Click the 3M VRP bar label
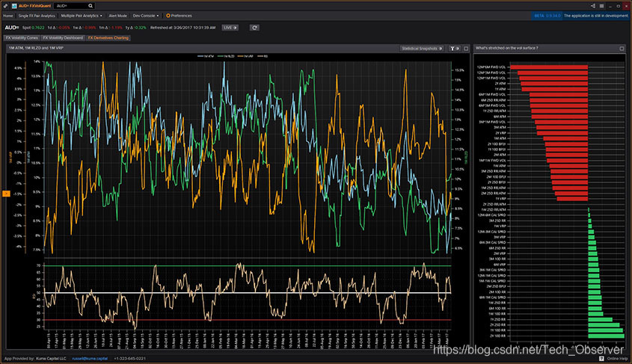Image resolution: width=632 pixels, height=364 pixels. [500, 237]
